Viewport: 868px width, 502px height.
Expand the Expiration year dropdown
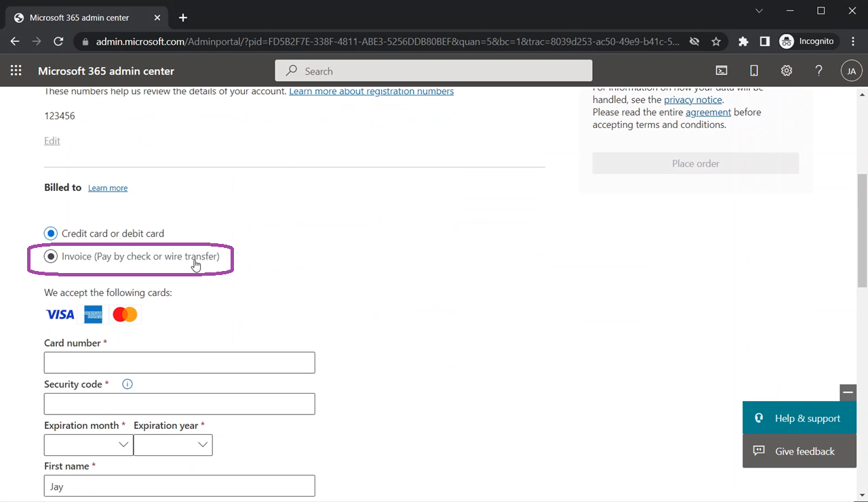coord(173,445)
